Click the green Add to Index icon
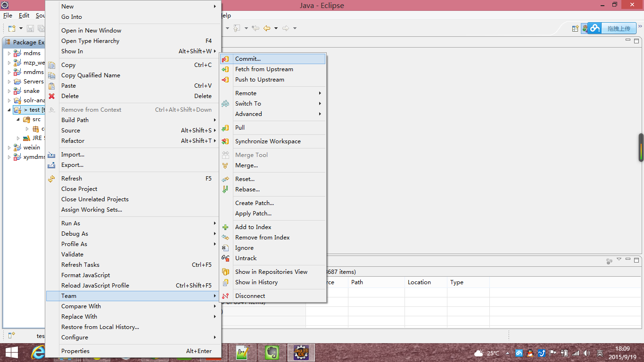 pos(225,227)
